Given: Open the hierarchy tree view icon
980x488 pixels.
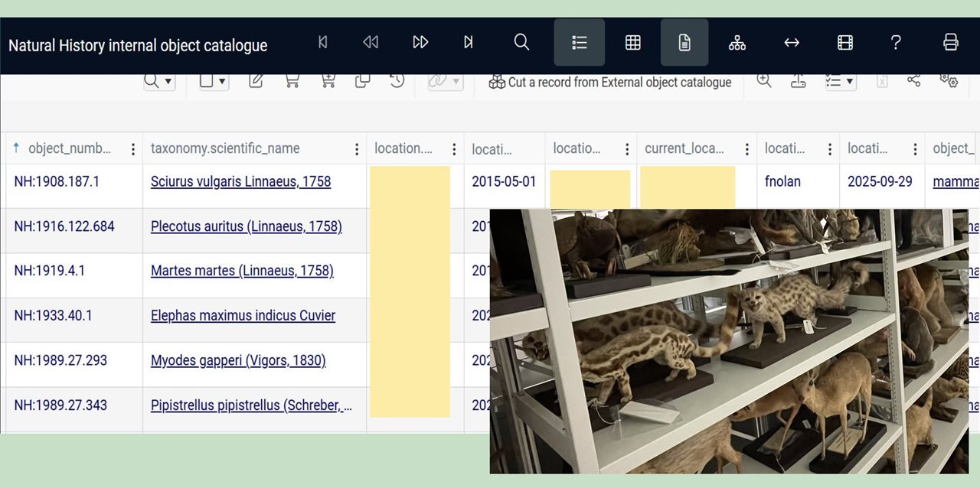Looking at the screenshot, I should (737, 43).
